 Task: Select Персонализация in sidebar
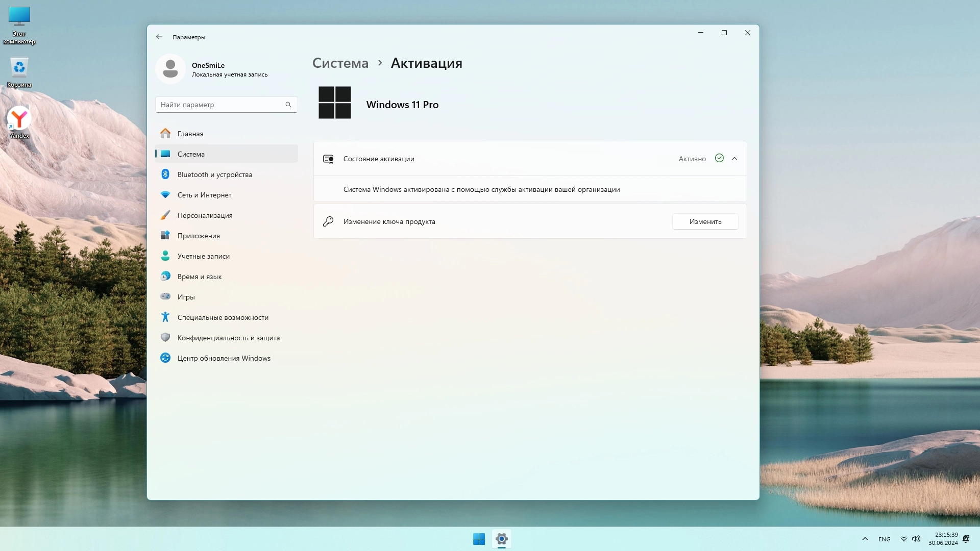205,215
